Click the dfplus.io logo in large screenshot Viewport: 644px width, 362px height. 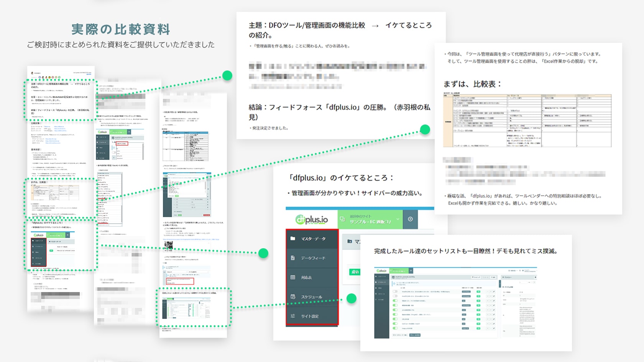(312, 219)
